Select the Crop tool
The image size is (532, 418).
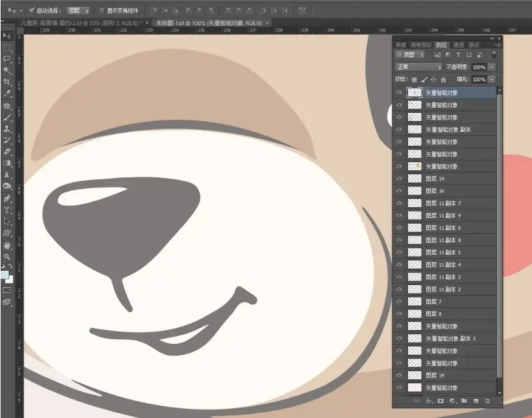pyautogui.click(x=7, y=82)
